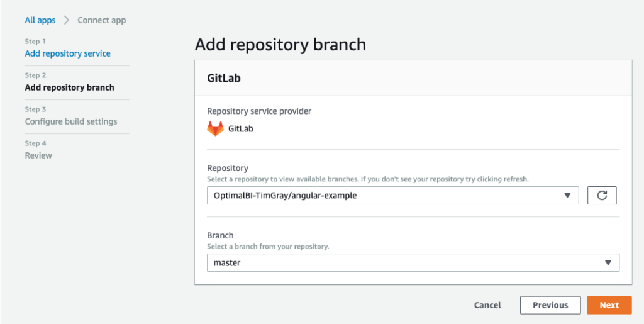Click the Previous button
The width and height of the screenshot is (644, 324).
[550, 305]
